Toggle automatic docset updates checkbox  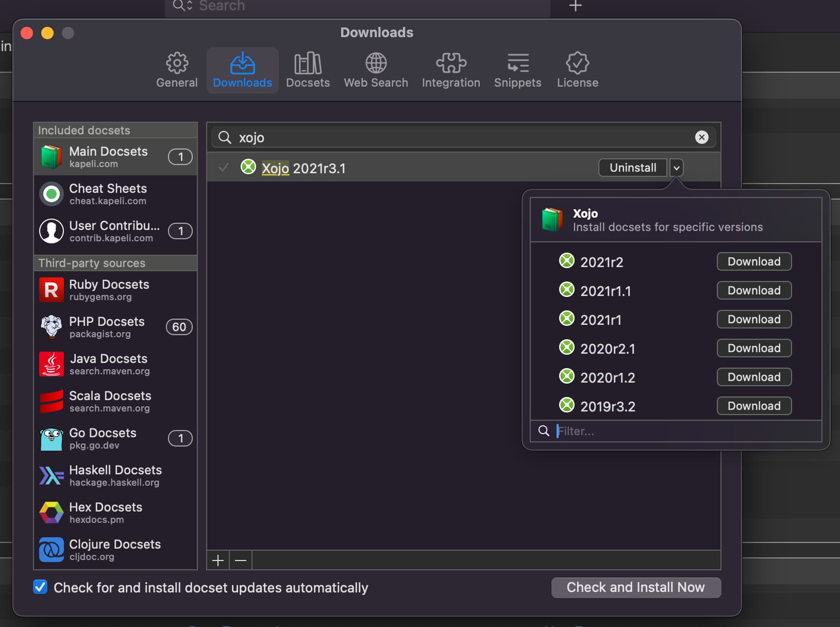click(x=40, y=587)
